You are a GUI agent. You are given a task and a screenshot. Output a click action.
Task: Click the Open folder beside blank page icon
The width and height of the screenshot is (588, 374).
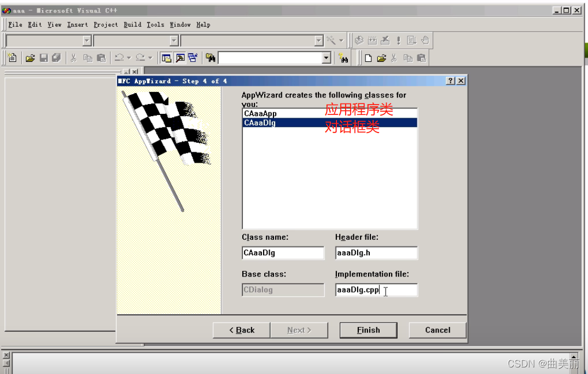381,58
